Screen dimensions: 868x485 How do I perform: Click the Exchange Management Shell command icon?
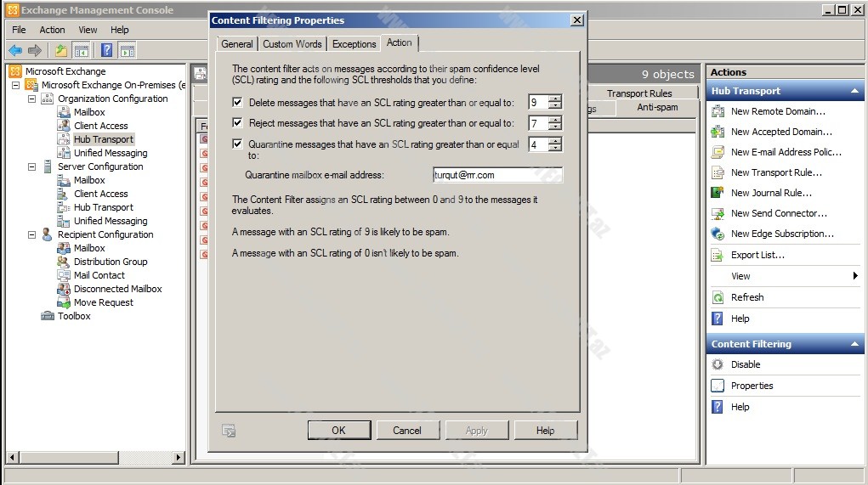click(x=229, y=431)
